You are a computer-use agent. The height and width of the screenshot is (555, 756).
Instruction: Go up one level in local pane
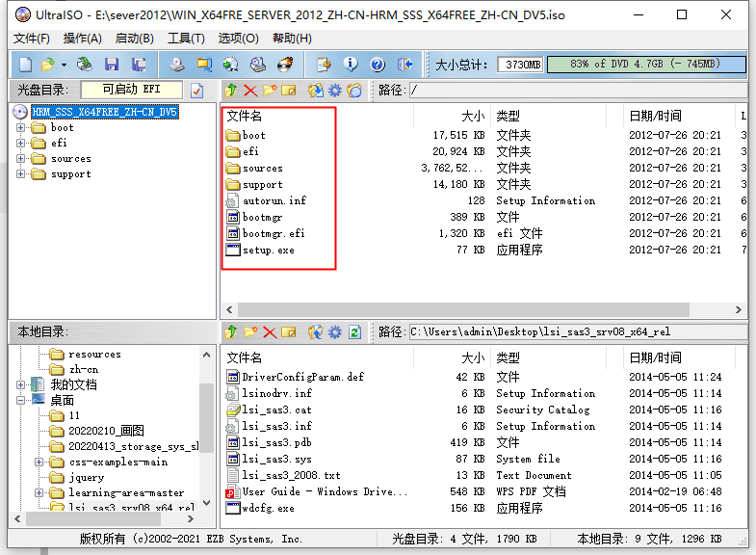(x=231, y=331)
